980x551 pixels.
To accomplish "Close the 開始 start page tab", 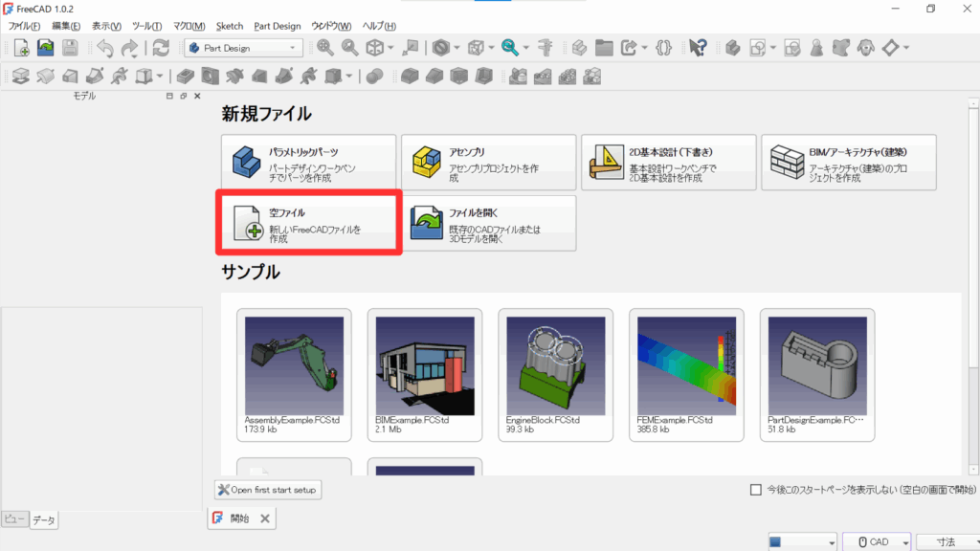I will 266,518.
